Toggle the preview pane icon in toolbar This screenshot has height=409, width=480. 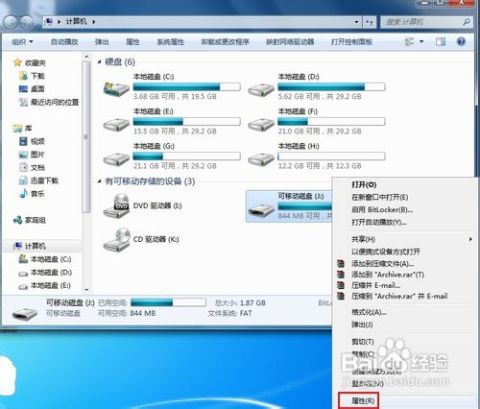click(440, 42)
